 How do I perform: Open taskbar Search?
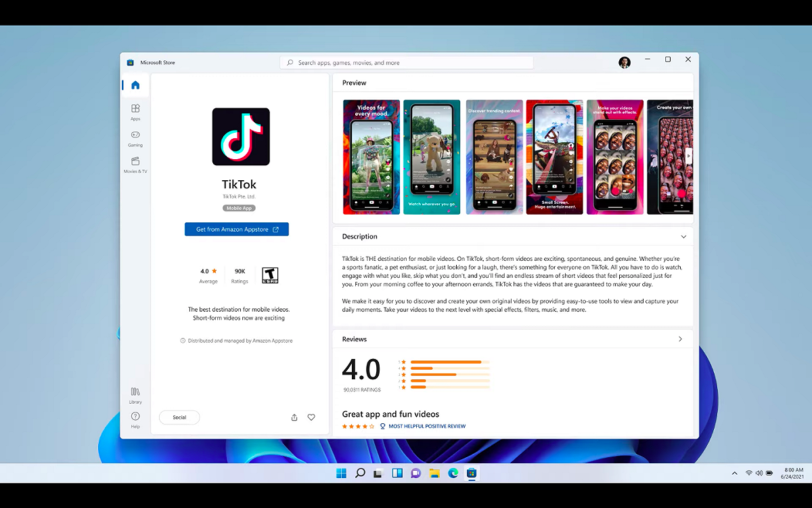360,473
